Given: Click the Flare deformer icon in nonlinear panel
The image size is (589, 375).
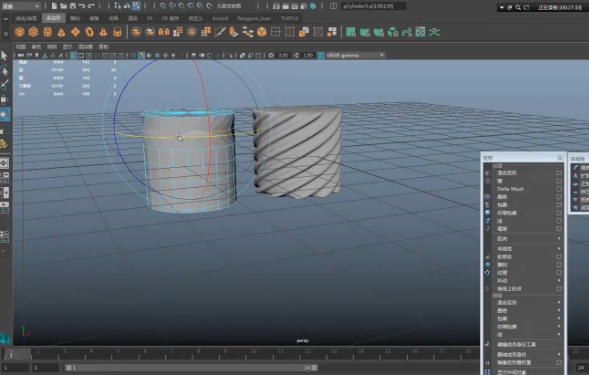Looking at the screenshot, I should pyautogui.click(x=575, y=176).
